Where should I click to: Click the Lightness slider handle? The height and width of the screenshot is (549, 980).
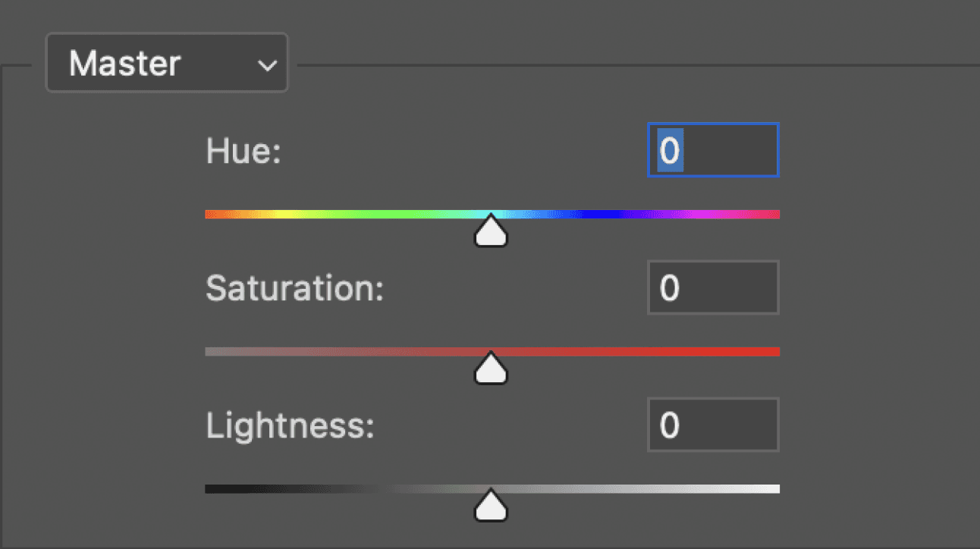click(x=491, y=505)
